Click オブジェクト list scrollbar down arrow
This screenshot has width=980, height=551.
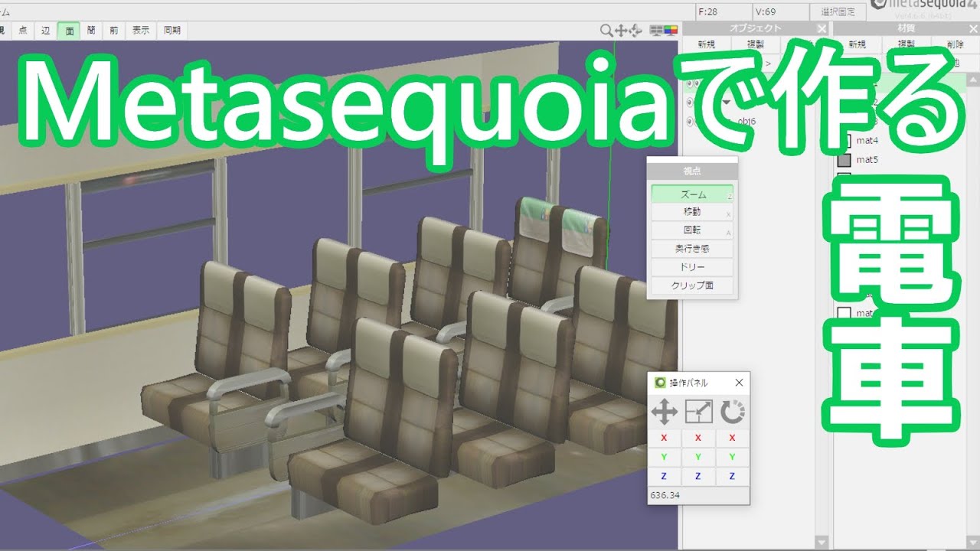[x=822, y=542]
